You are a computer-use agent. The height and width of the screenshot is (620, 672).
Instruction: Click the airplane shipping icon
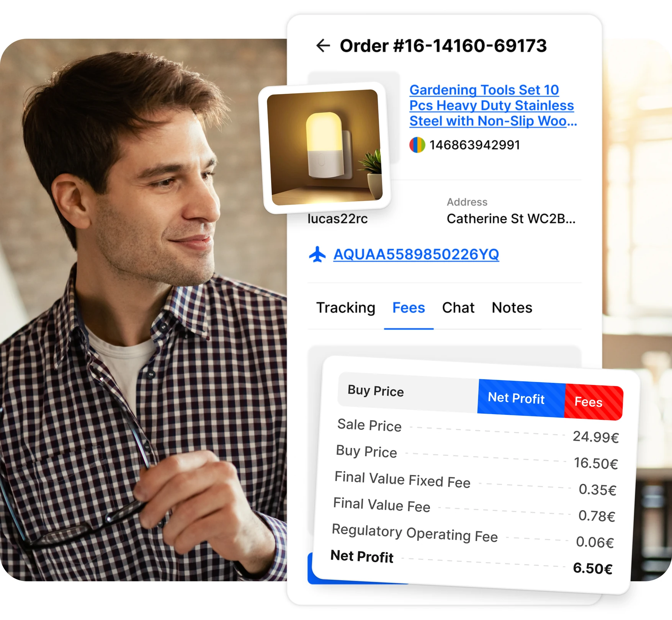coord(317,255)
